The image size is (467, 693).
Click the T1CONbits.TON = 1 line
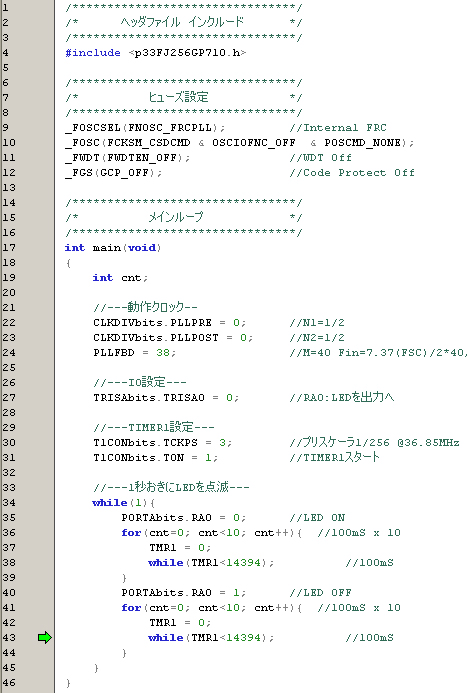pyautogui.click(x=156, y=457)
